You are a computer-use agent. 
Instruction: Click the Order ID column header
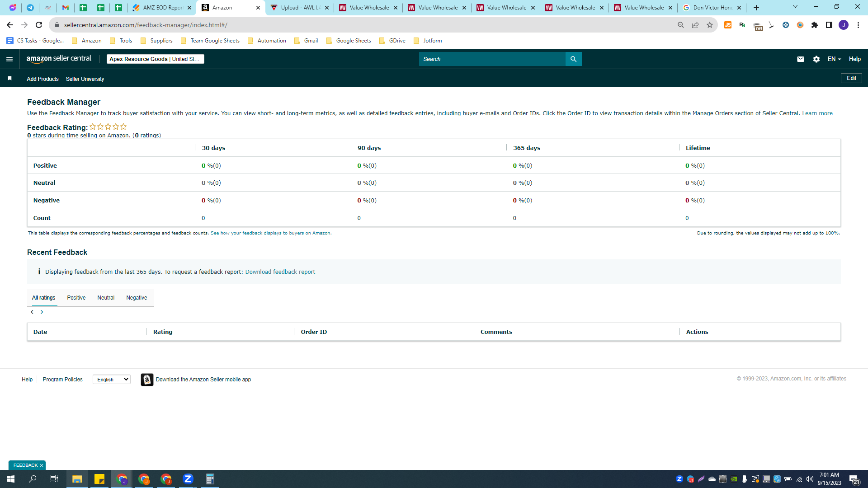coord(314,332)
